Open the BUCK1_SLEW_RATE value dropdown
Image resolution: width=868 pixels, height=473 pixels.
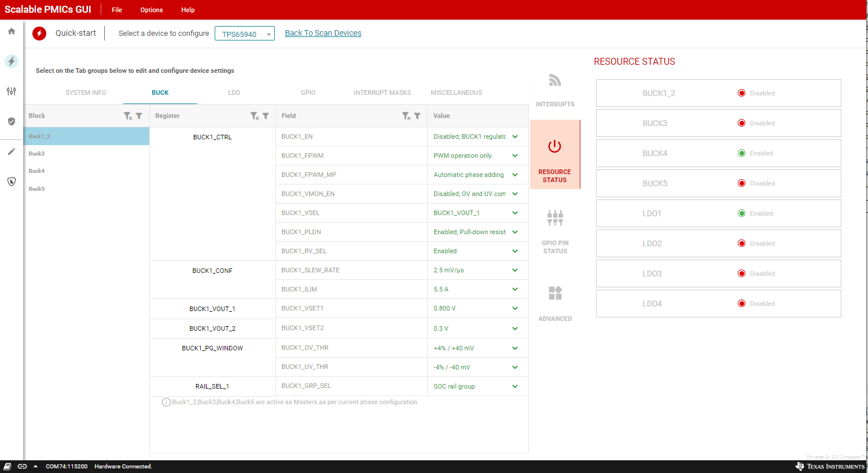[x=515, y=271]
